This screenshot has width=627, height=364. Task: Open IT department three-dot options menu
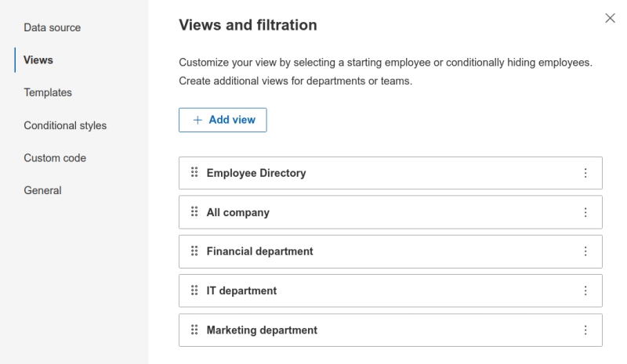tap(585, 290)
